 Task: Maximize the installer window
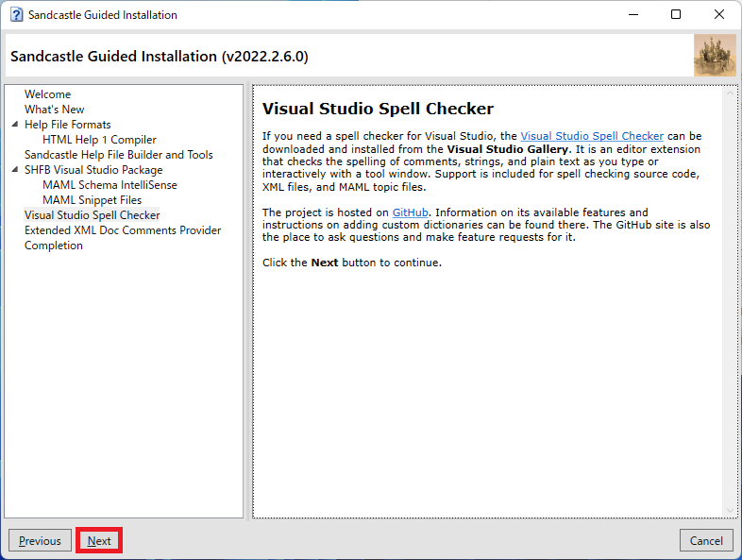coord(676,15)
